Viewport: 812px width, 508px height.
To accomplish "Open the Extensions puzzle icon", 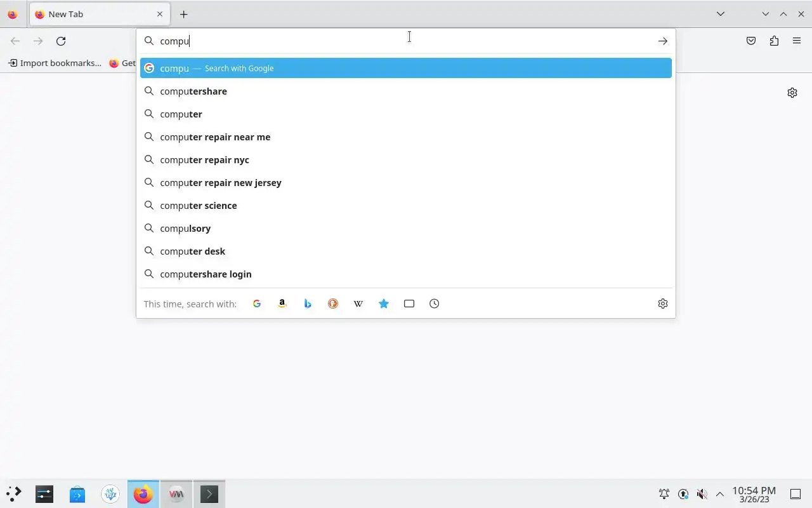I will (x=774, y=41).
